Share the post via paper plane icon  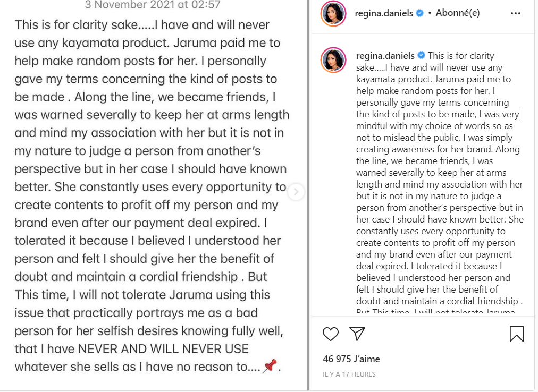point(357,334)
